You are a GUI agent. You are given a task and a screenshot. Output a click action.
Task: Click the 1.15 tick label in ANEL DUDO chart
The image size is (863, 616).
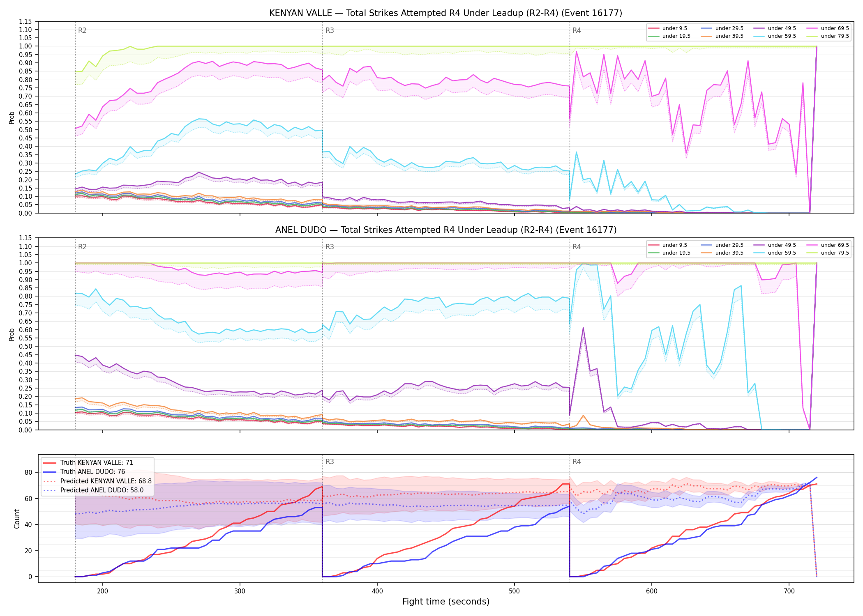coord(25,238)
